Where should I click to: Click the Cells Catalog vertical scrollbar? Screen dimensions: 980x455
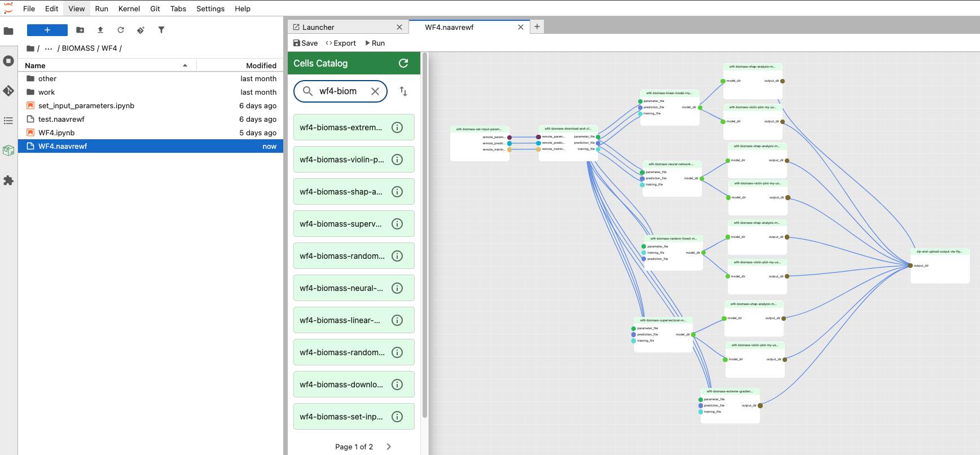coord(425,226)
